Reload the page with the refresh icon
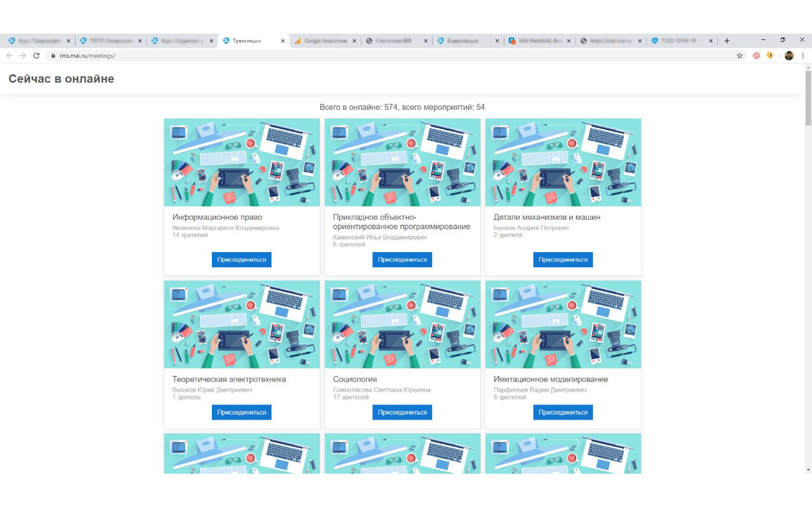 [36, 56]
